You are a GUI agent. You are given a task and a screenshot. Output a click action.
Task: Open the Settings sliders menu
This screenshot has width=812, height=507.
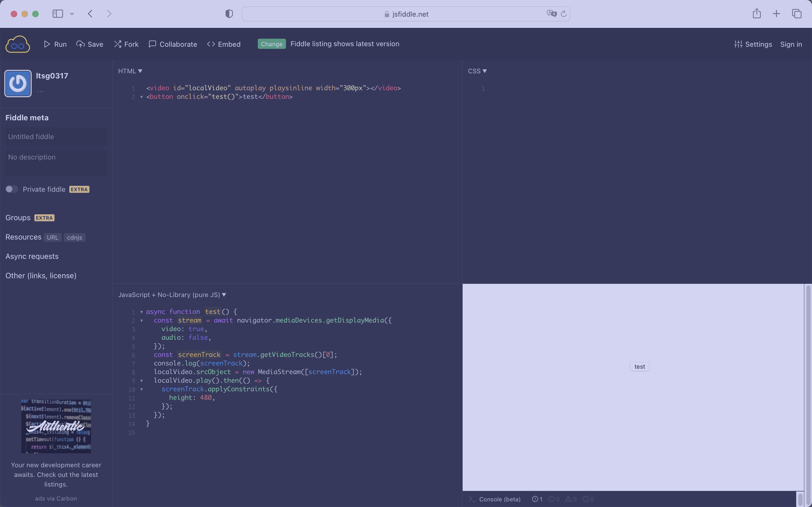tap(753, 44)
